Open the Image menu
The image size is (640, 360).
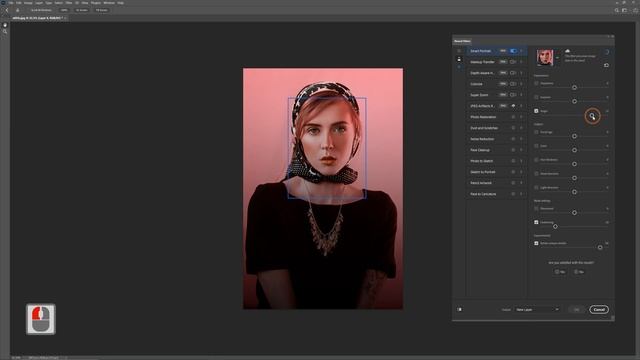pos(28,3)
